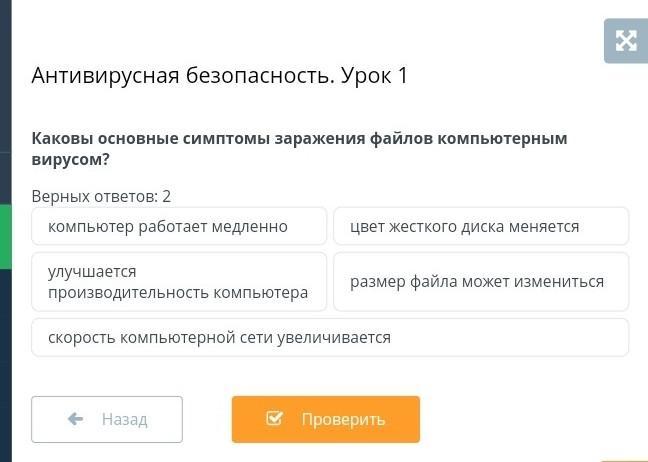Click the left arrow icon beside Назад
Image resolution: width=648 pixels, height=462 pixels.
point(76,419)
